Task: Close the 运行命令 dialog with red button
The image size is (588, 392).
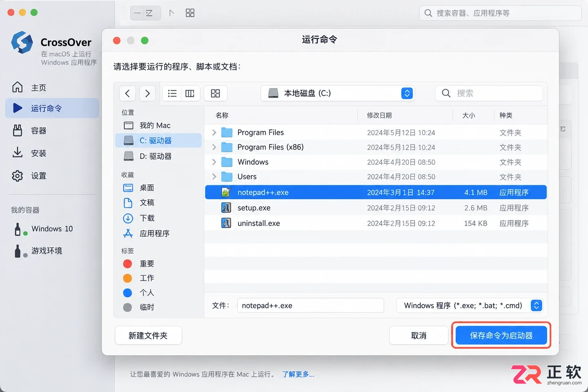Action: pyautogui.click(x=117, y=40)
